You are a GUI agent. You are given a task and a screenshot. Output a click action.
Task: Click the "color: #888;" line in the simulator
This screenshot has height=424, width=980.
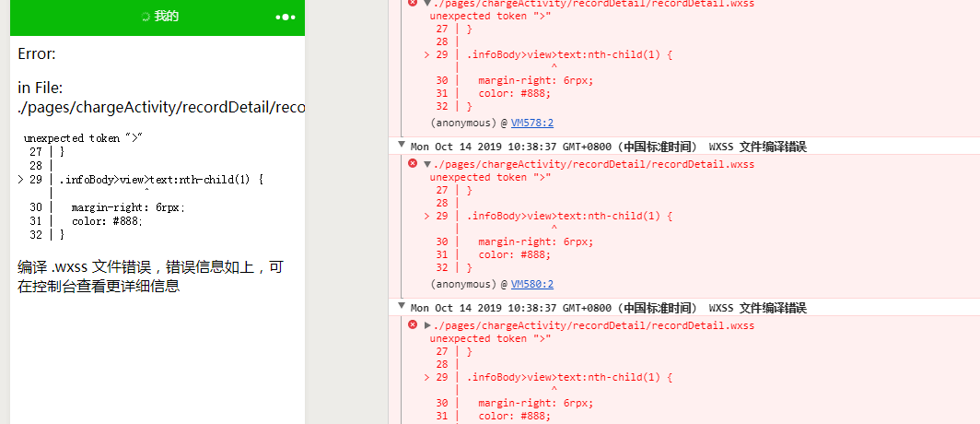point(107,221)
